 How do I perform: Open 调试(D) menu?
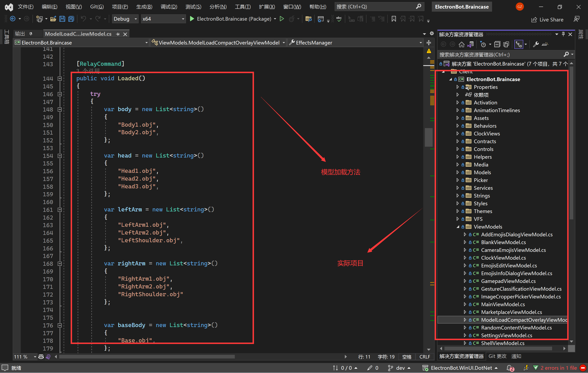pyautogui.click(x=169, y=7)
